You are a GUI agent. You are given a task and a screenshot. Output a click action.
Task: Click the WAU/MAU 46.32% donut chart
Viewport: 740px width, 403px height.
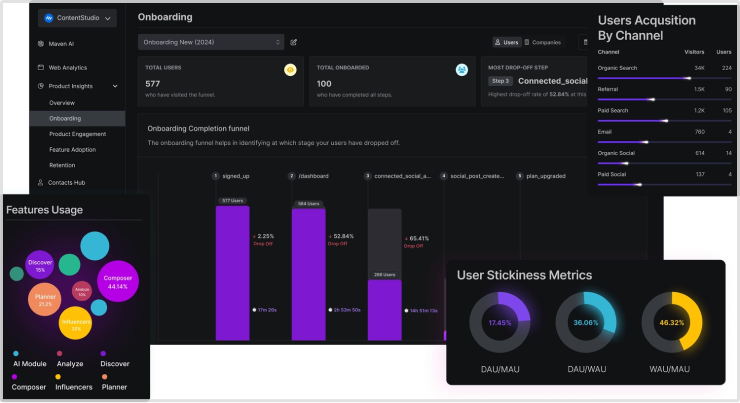pos(672,322)
